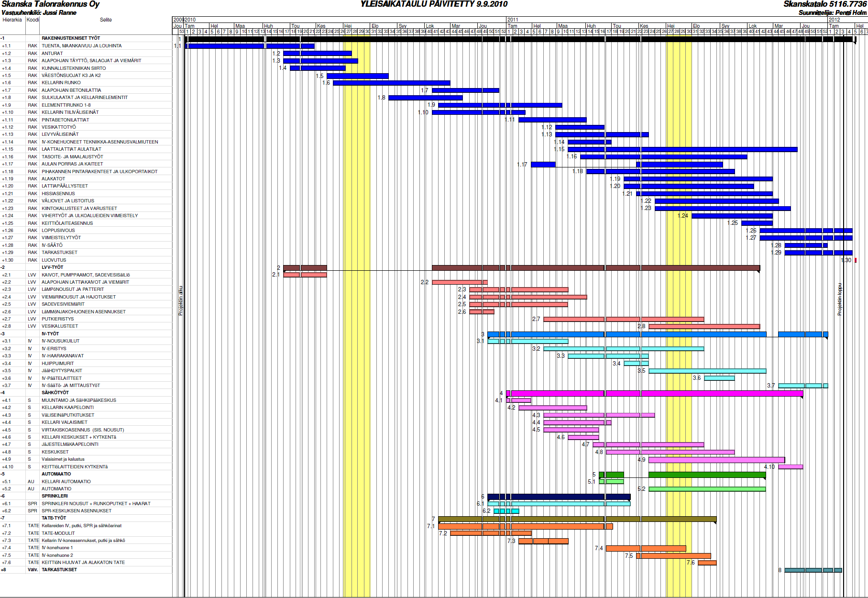Screen dimensions: 868x598
Task: Select the blue Gantt bar labeled 1.12
Action: coord(580,127)
